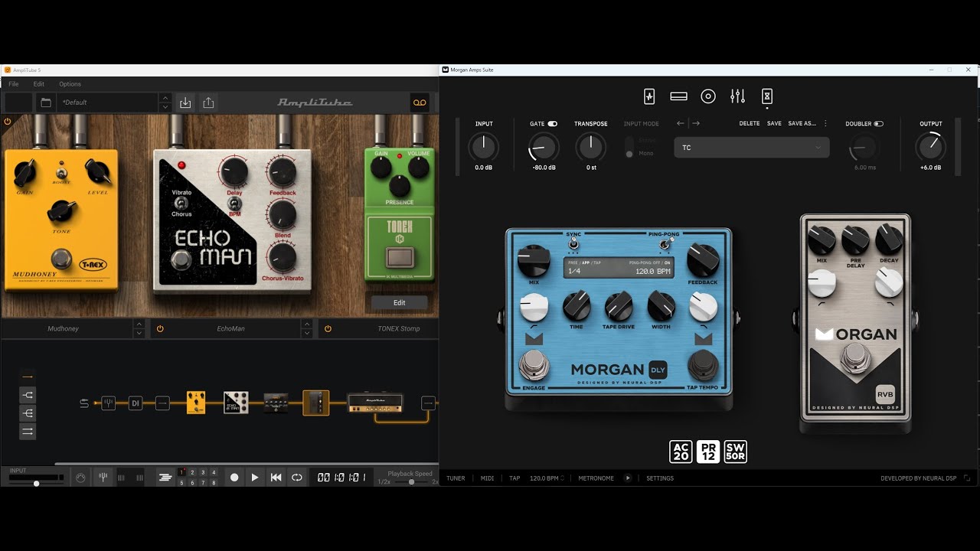
Task: Toggle the SYNC switch on Morgan delay
Action: 574,243
